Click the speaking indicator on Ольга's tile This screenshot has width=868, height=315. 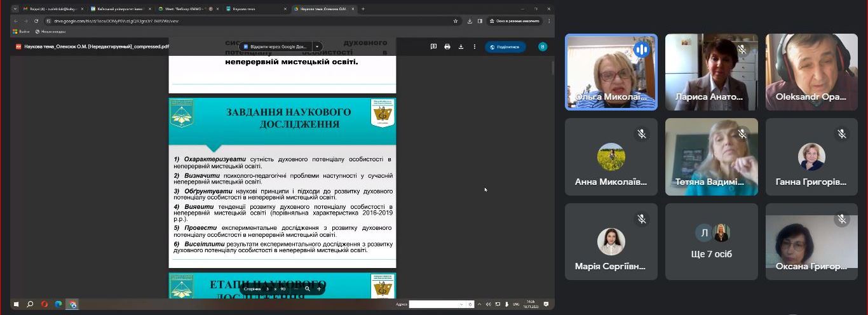pos(642,49)
